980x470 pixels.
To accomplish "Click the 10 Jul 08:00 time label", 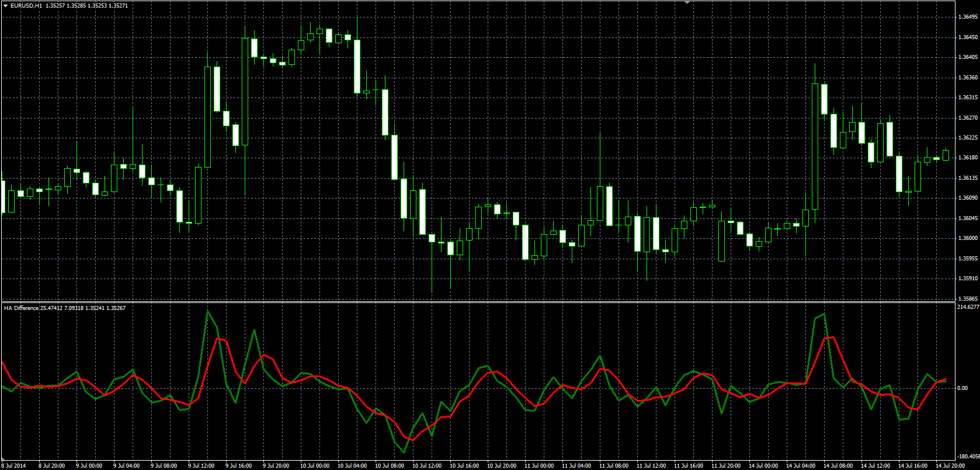I will tap(390, 465).
